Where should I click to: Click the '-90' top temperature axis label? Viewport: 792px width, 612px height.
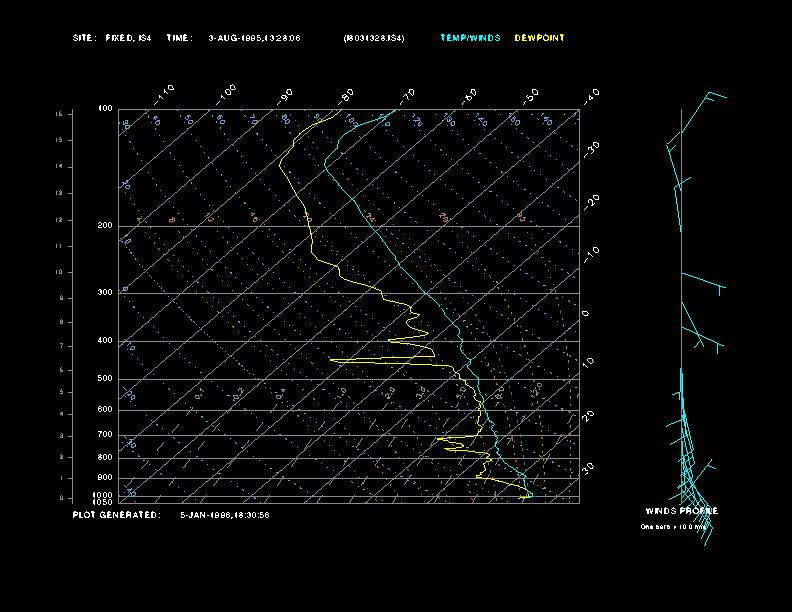(285, 96)
